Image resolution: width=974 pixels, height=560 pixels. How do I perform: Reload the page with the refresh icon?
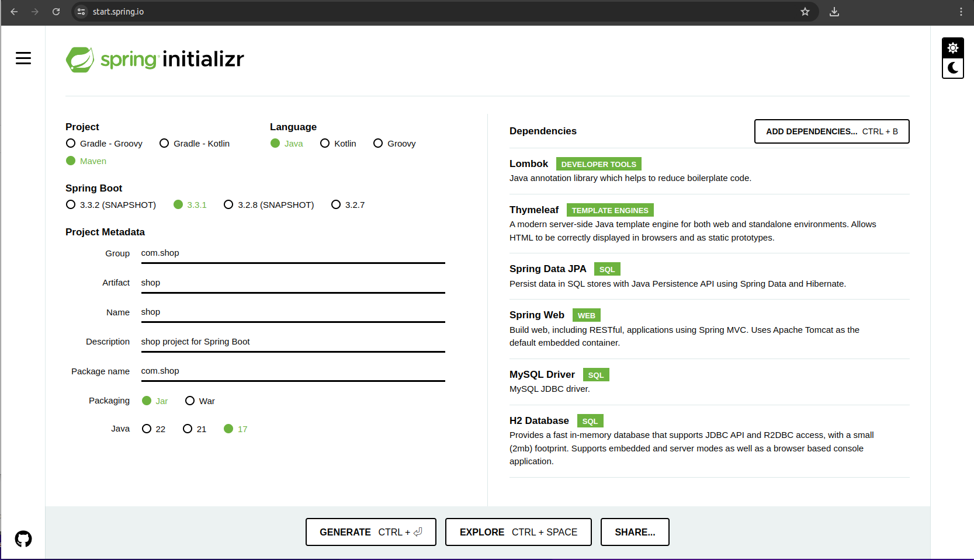click(56, 12)
